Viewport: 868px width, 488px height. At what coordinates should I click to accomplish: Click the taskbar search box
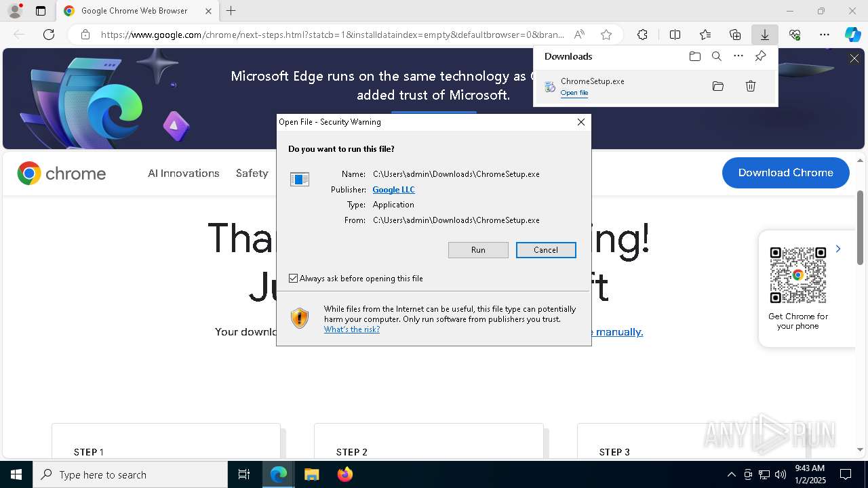coord(130,474)
